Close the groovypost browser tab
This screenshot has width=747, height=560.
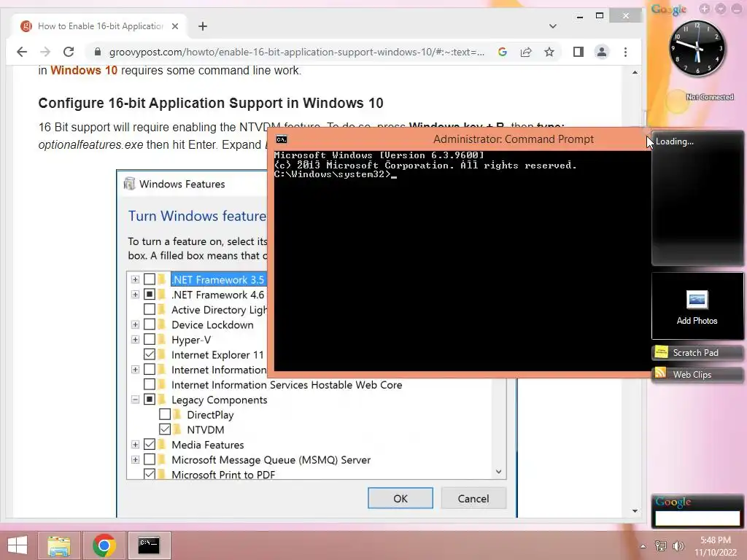point(175,26)
